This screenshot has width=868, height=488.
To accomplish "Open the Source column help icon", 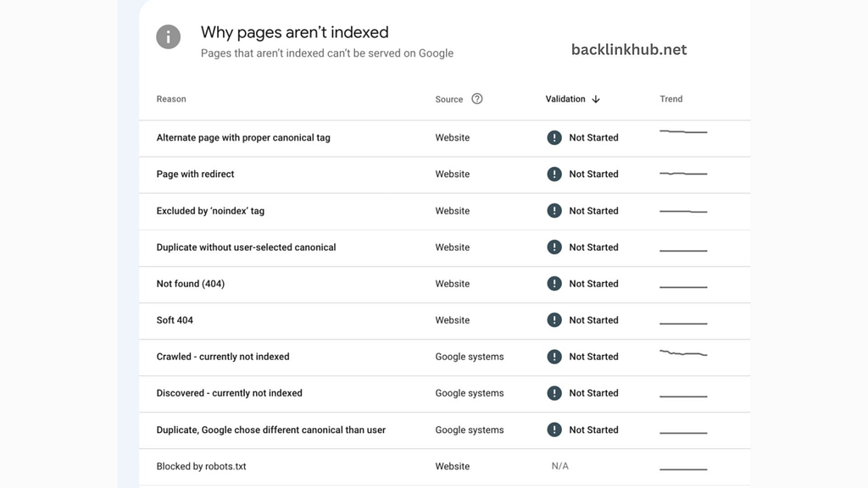I will pos(477,98).
